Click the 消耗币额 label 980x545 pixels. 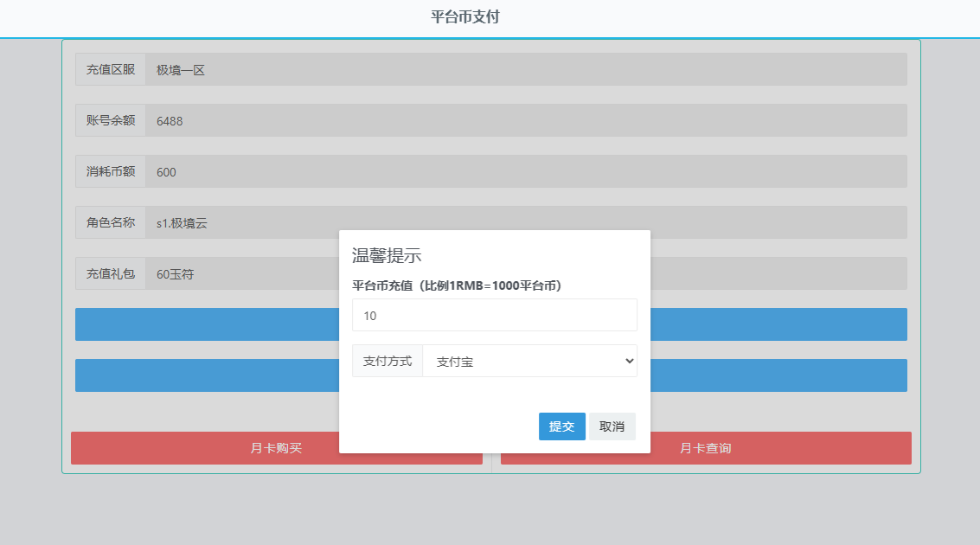(x=111, y=172)
